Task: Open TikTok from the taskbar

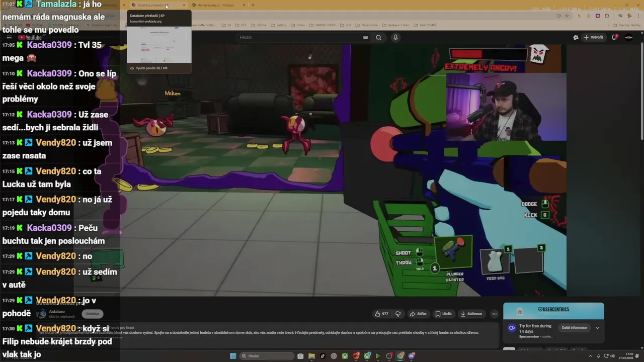Action: coord(323,356)
